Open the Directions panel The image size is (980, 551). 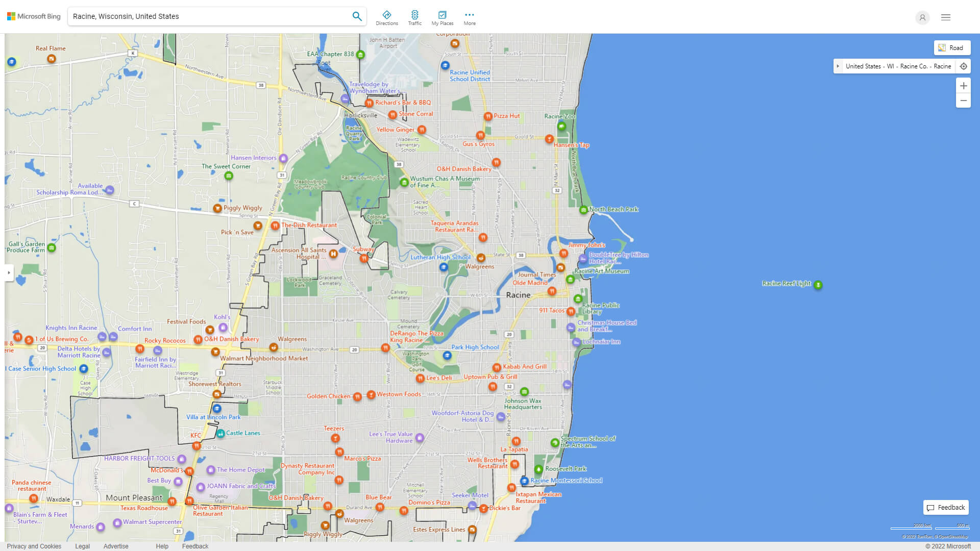pos(387,17)
